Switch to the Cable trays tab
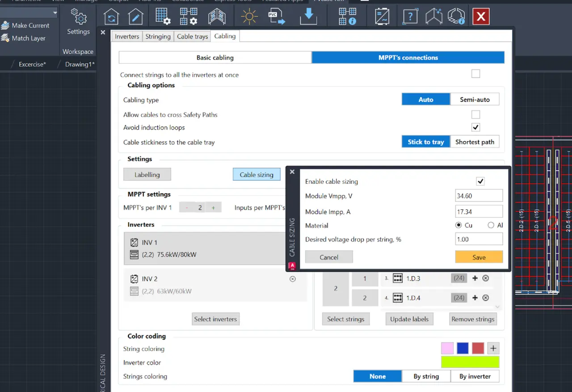Viewport: 572px width, 392px height. (193, 36)
